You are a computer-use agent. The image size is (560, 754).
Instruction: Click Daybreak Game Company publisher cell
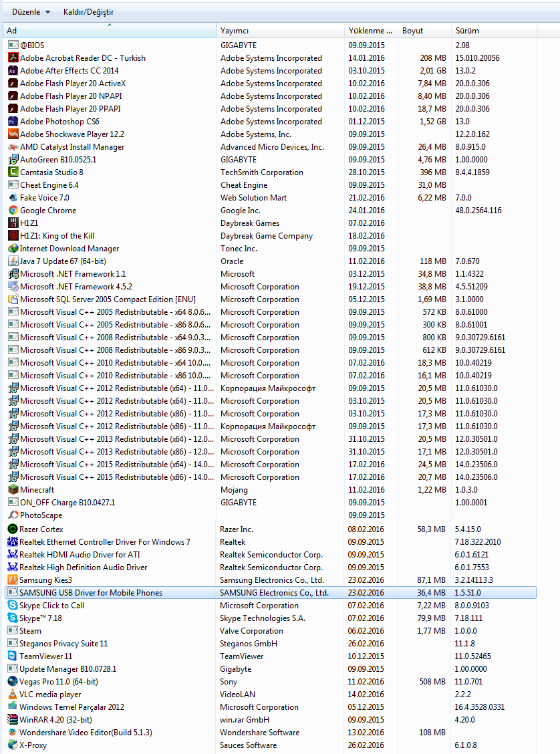tap(266, 235)
